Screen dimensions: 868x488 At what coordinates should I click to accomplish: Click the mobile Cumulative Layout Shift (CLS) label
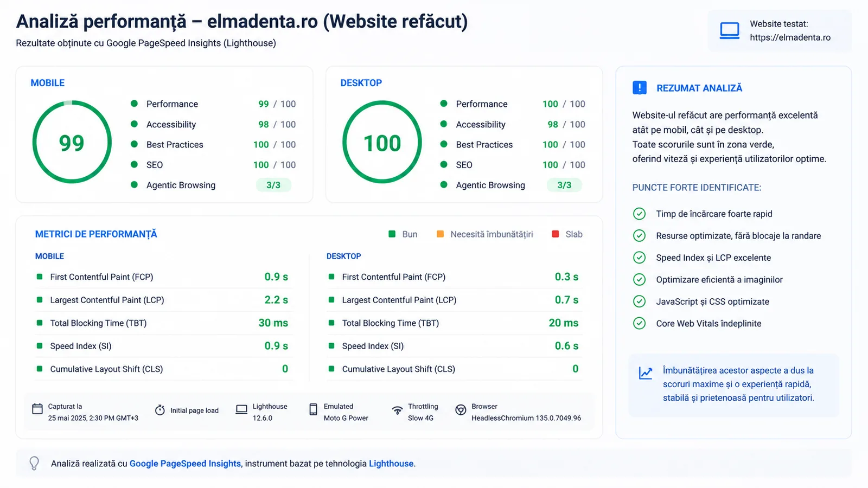coord(106,369)
